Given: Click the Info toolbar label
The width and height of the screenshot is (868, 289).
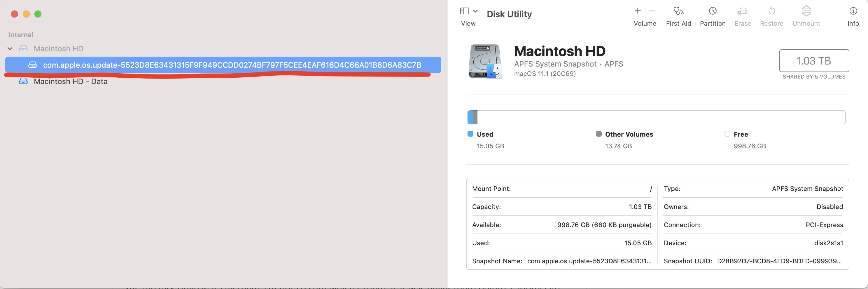Looking at the screenshot, I should click(x=853, y=24).
